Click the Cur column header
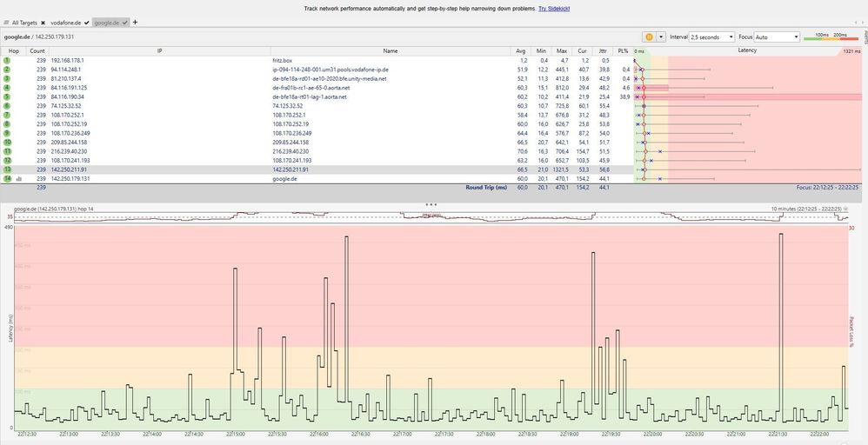This screenshot has width=868, height=445. tap(583, 51)
